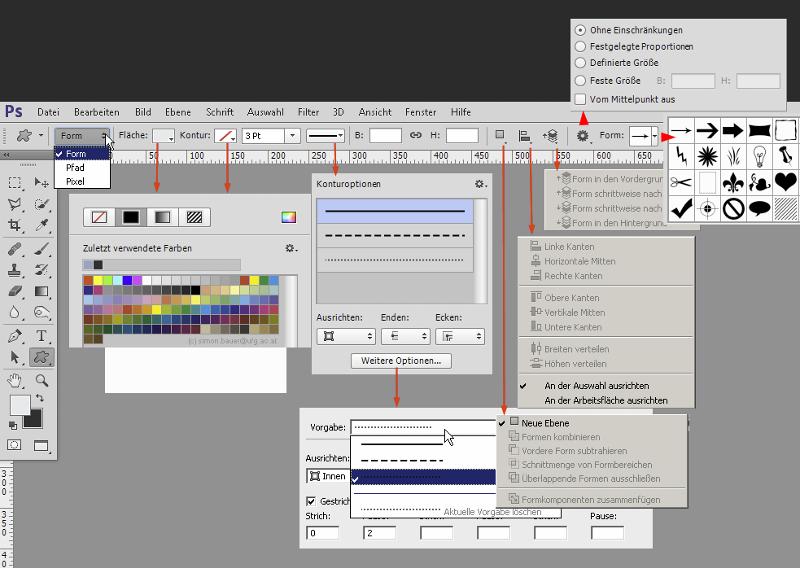The width and height of the screenshot is (800, 568).
Task: Choose the light bulb custom shape
Action: 760,156
